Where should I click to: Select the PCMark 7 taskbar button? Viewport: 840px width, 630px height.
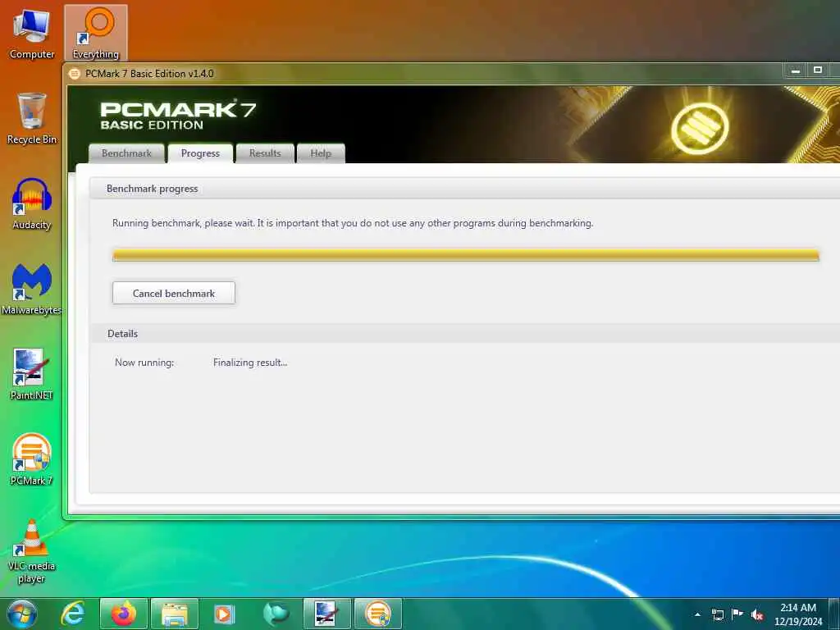377,614
